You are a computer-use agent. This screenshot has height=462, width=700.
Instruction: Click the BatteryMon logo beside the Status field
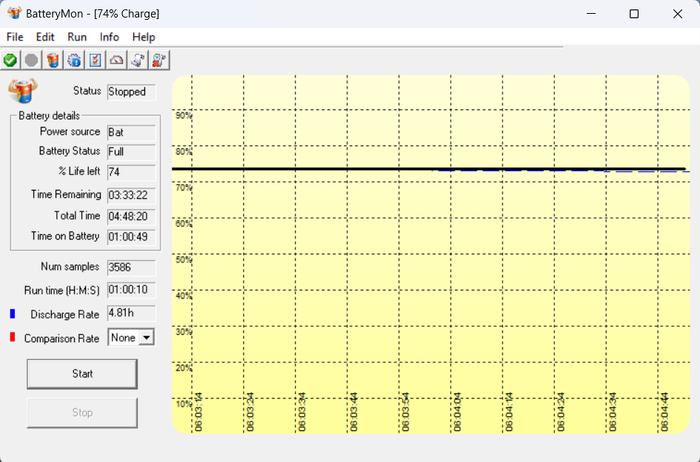tap(22, 90)
